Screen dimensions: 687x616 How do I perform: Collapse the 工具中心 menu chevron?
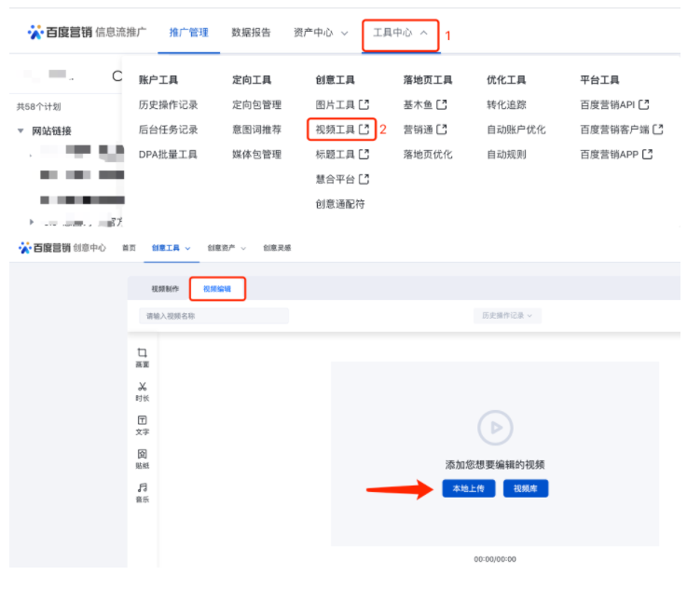[424, 33]
